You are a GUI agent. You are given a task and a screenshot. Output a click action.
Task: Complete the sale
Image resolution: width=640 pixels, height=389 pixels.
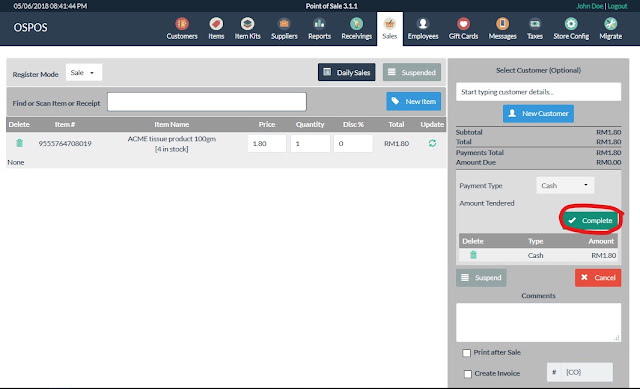pos(590,220)
